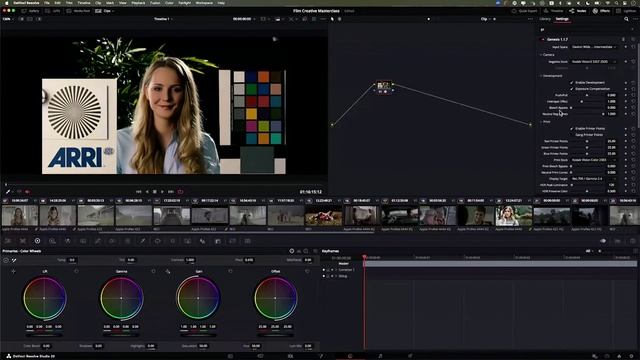Select the Primaries color wheels palette icon

point(37,241)
